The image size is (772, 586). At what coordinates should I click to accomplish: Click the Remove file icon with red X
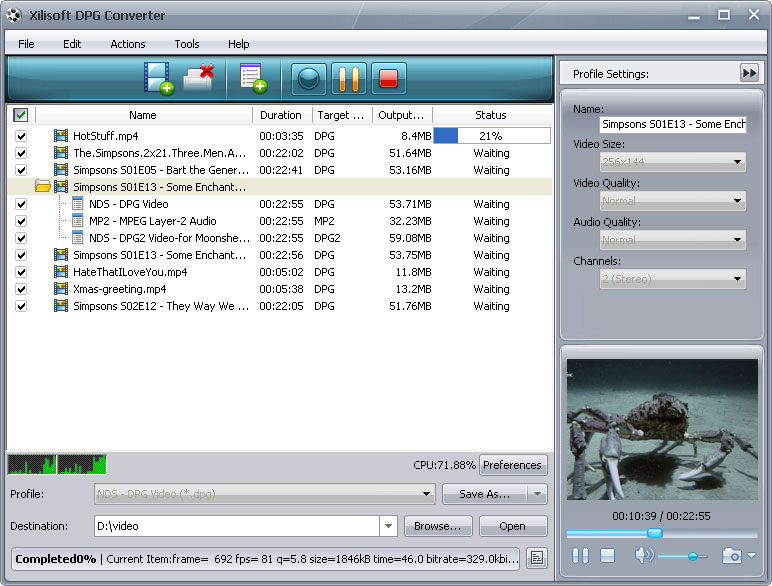click(x=199, y=78)
